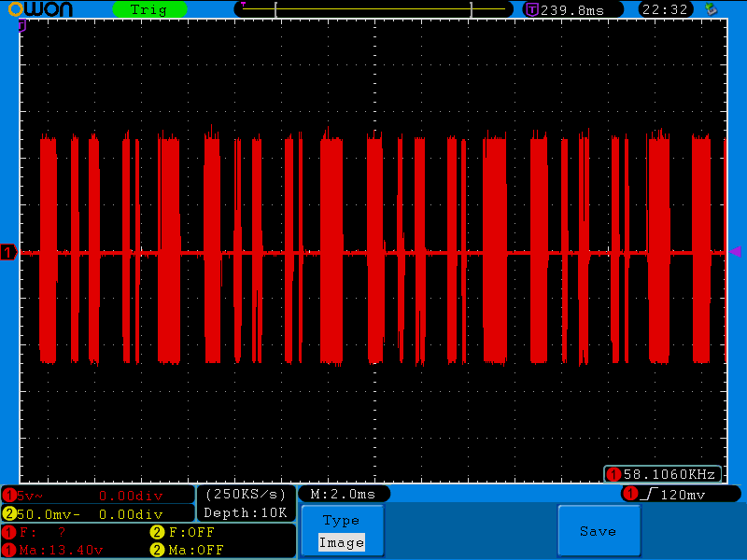Click the red channel 1 badge beside 5v~
The height and width of the screenshot is (560, 747).
pyautogui.click(x=9, y=496)
